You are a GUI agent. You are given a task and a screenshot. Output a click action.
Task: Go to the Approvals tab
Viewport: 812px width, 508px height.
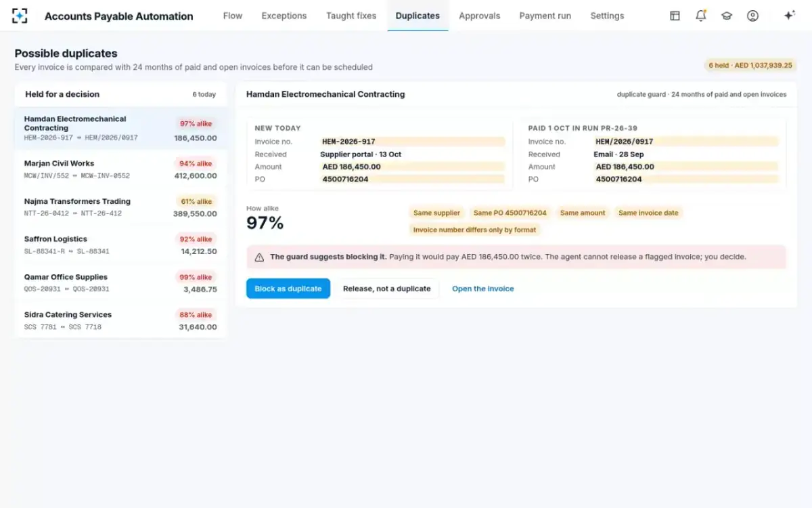(x=480, y=16)
